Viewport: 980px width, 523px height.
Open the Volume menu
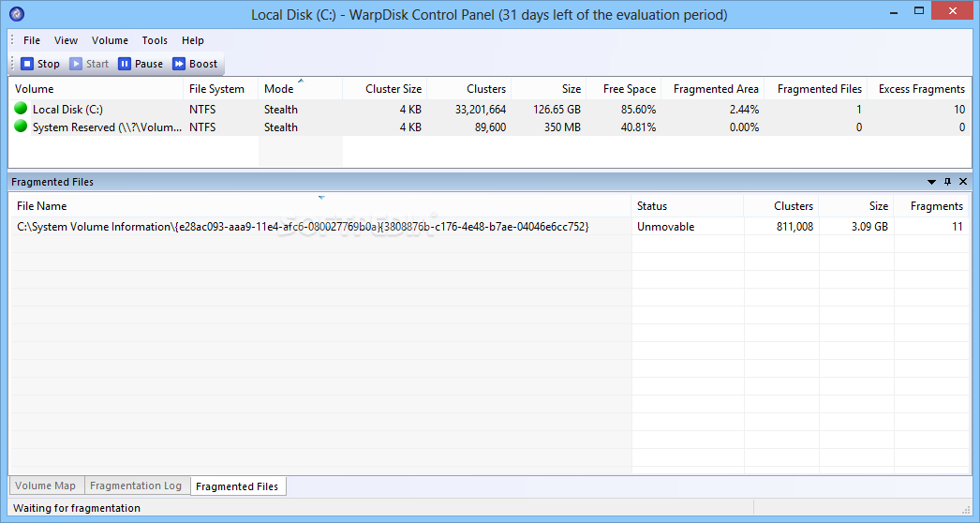(x=110, y=40)
